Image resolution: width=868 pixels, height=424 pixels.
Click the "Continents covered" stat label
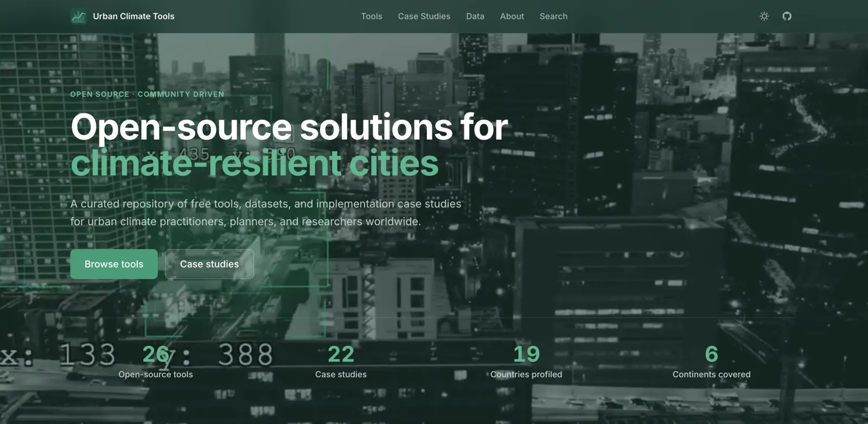(712, 375)
